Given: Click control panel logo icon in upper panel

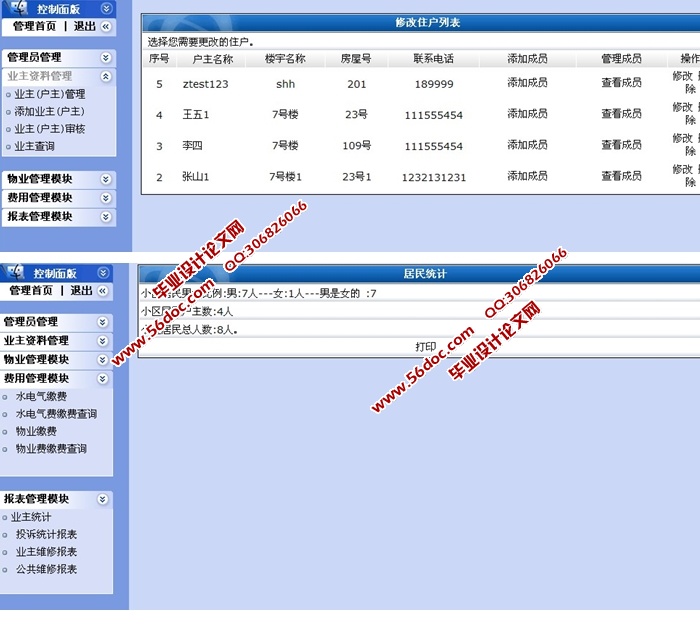Looking at the screenshot, I should [x=19, y=7].
